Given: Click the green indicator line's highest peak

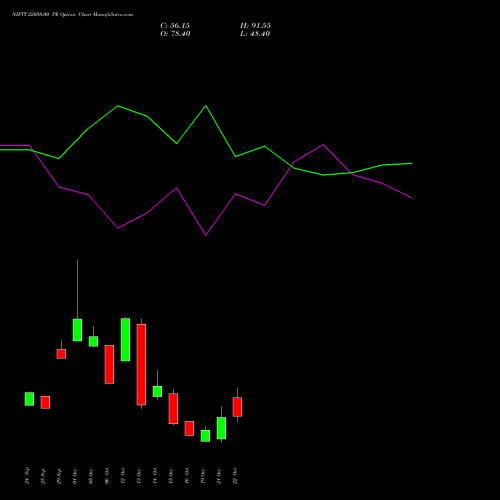Looking at the screenshot, I should coord(206,106).
